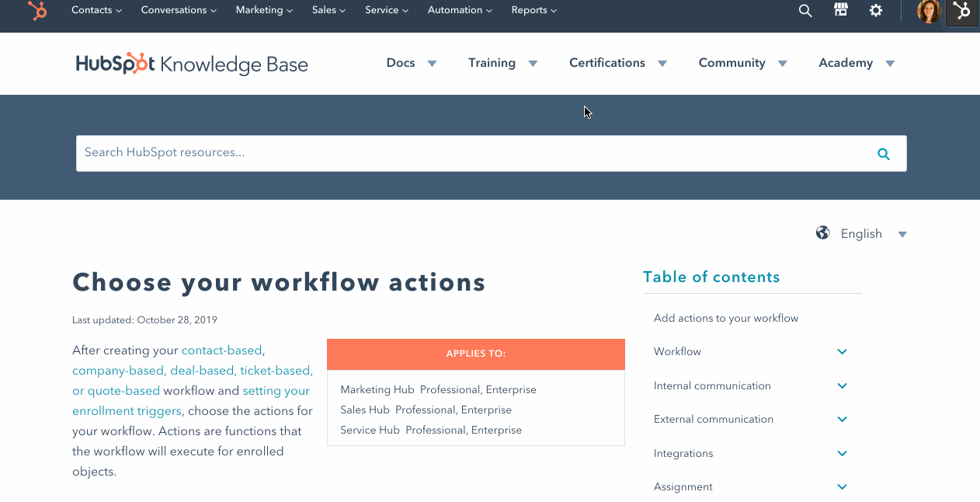
Task: Follow the company-based link
Action: pos(118,371)
